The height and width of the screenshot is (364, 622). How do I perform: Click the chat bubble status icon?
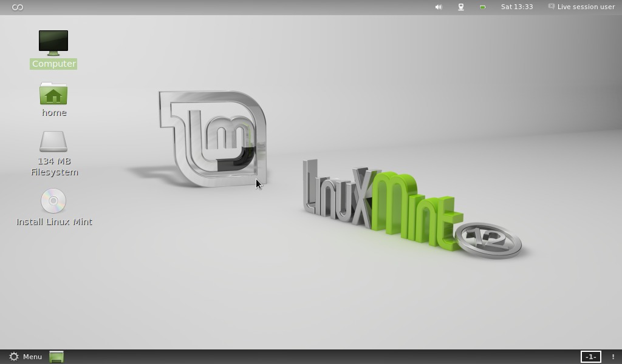[551, 7]
